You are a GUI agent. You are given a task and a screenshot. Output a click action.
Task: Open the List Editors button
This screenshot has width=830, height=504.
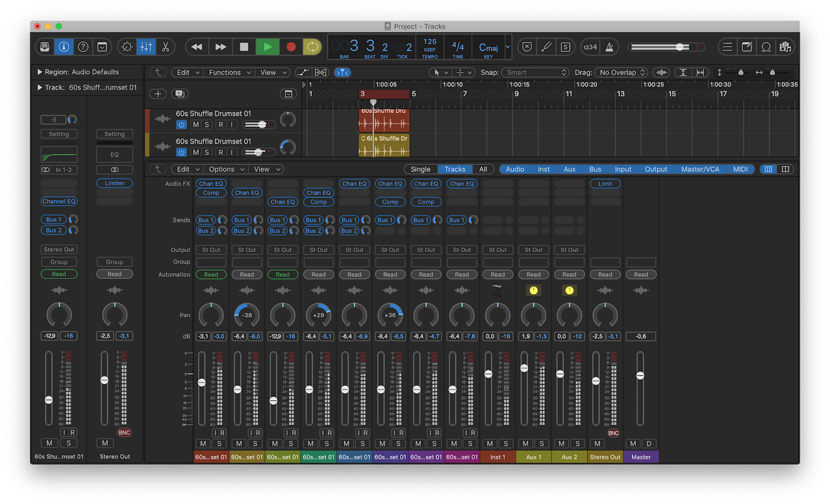tap(727, 46)
